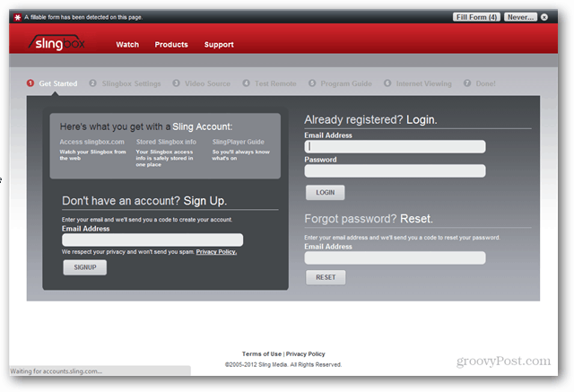
Task: Select the Get Started step
Action: pos(57,83)
